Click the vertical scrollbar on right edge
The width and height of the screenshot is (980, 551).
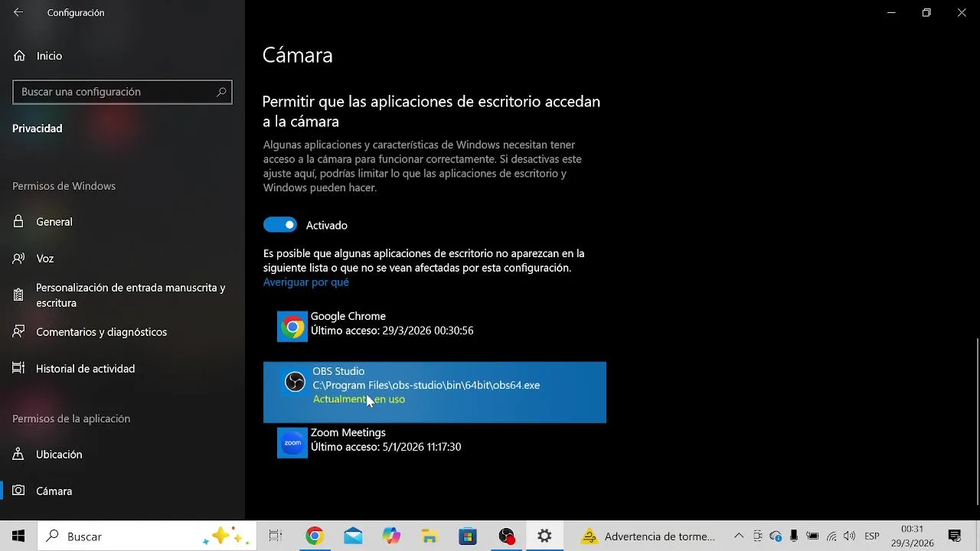(977, 422)
